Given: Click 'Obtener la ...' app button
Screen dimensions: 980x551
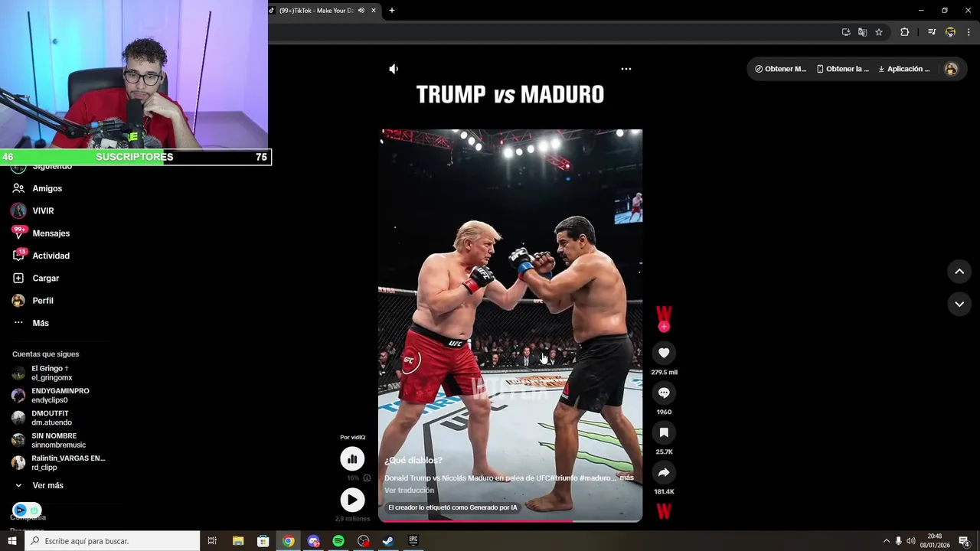Looking at the screenshot, I should point(842,69).
